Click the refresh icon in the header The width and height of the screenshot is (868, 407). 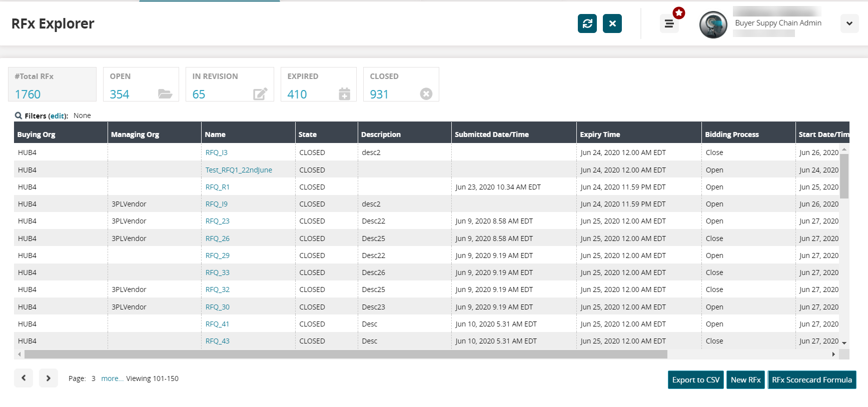pyautogui.click(x=587, y=23)
